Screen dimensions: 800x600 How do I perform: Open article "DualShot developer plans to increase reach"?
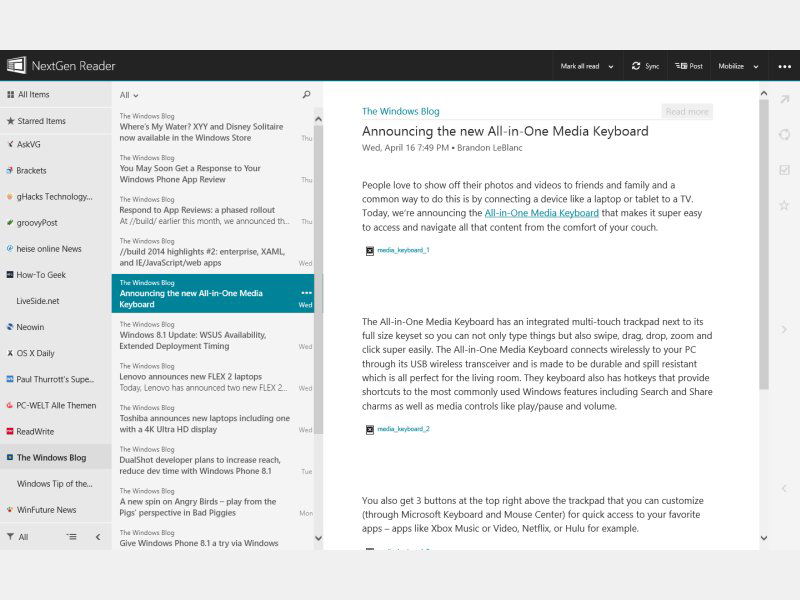point(213,460)
